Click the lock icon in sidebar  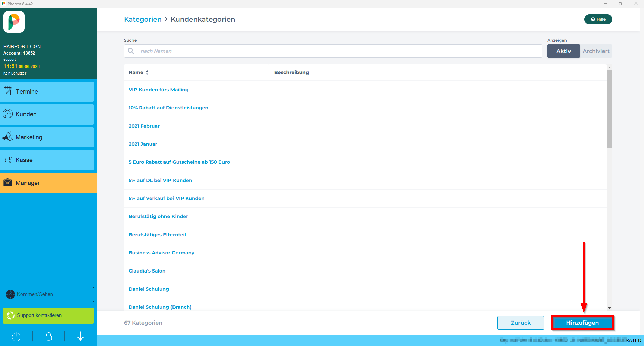[x=49, y=336]
